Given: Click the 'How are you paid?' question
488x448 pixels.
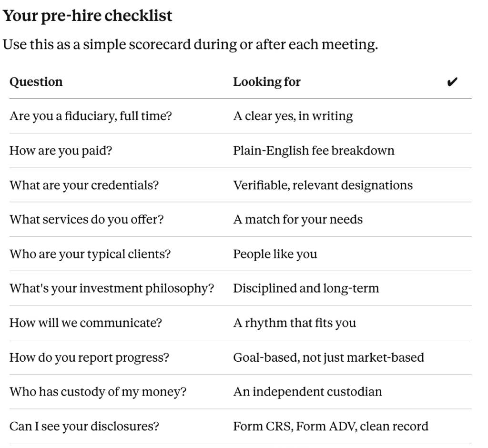Looking at the screenshot, I should [x=61, y=151].
